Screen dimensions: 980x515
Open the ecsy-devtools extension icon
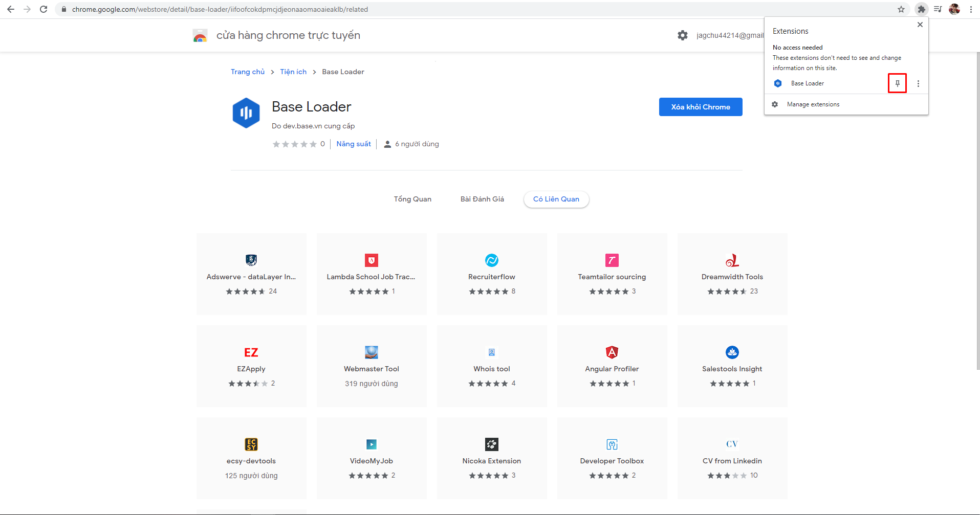(251, 444)
